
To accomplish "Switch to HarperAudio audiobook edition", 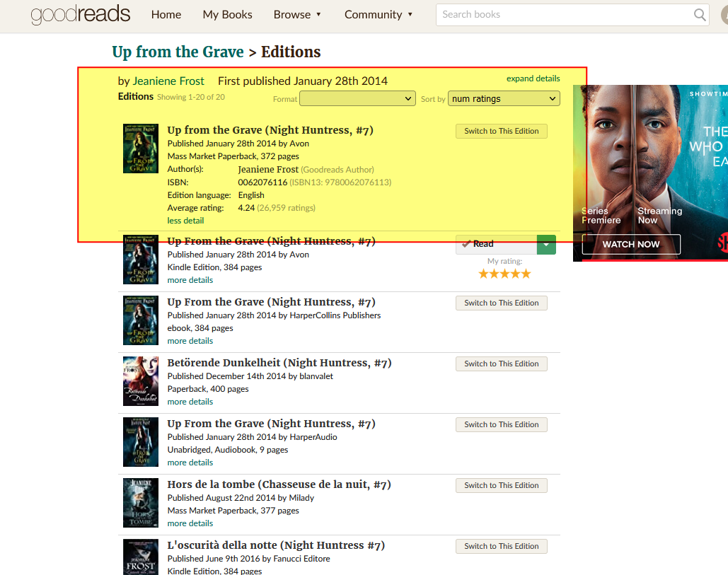I will pyautogui.click(x=502, y=424).
